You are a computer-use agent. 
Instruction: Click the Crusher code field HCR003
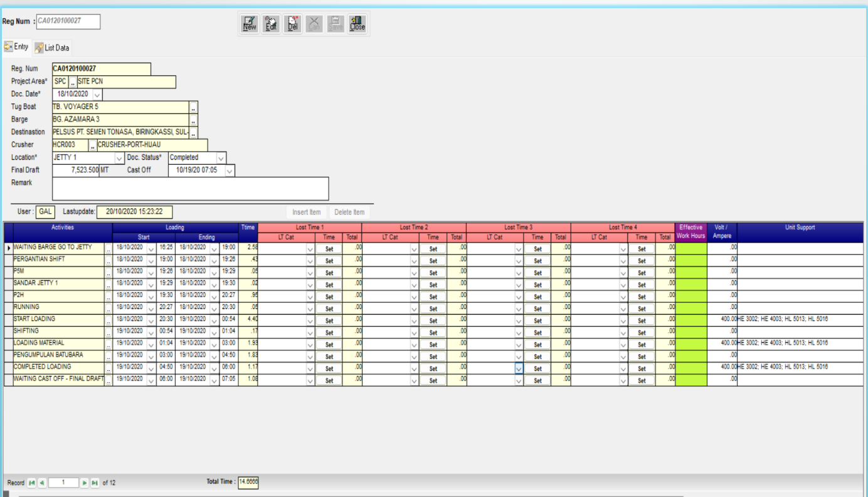tap(70, 145)
